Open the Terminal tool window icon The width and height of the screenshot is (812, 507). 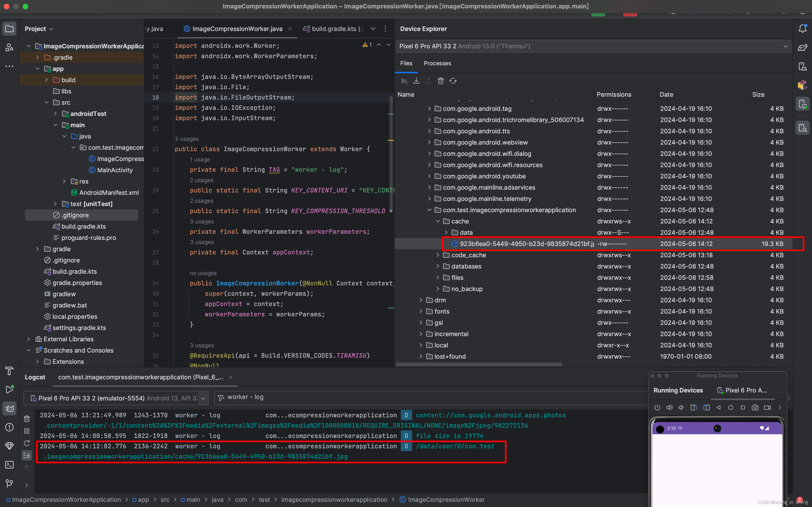(9, 465)
